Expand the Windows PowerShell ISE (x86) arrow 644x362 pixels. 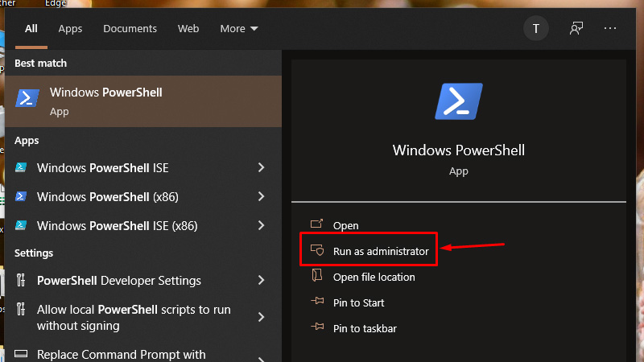(x=261, y=225)
